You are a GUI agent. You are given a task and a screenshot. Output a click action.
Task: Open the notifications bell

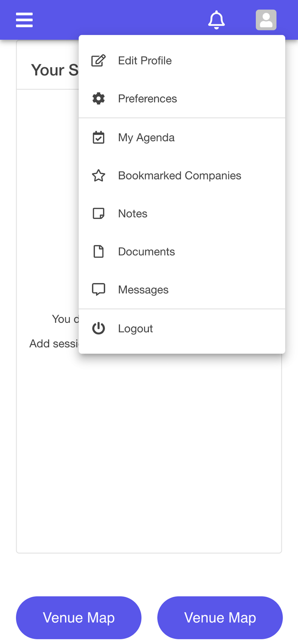click(216, 20)
